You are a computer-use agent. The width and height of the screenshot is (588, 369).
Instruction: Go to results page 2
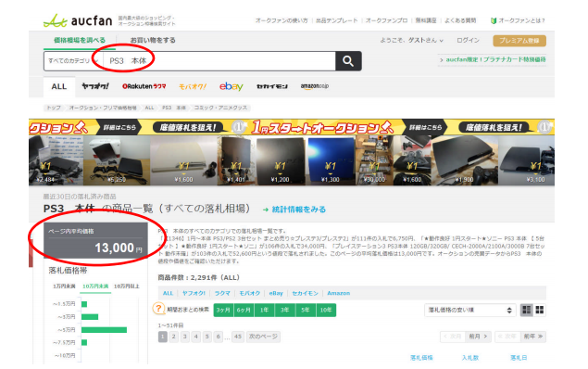pos(174,337)
